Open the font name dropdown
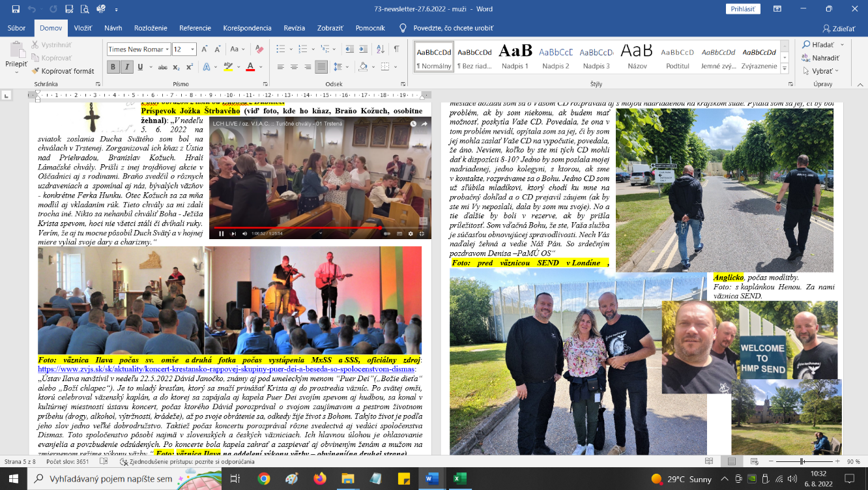The width and height of the screenshot is (868, 490). [x=167, y=50]
